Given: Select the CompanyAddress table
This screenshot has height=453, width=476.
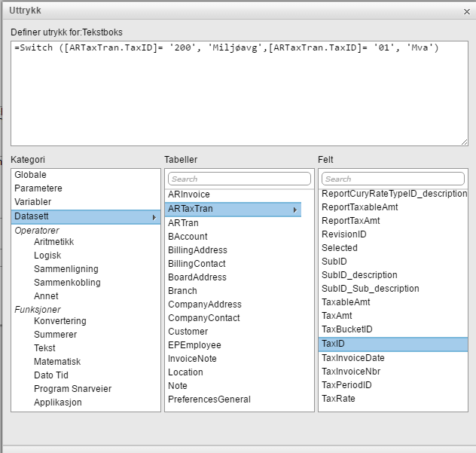Looking at the screenshot, I should point(205,305).
